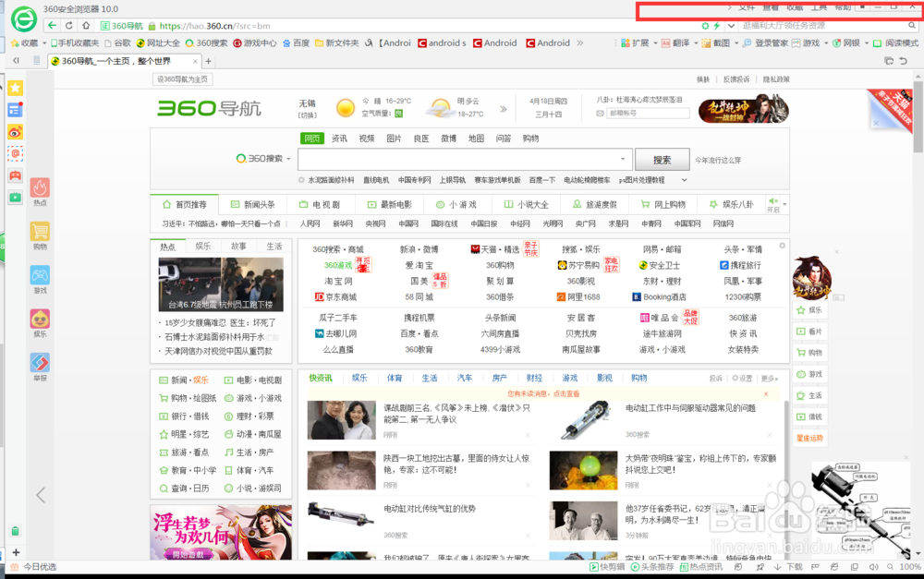Open the 携程旅行 link

[740, 266]
